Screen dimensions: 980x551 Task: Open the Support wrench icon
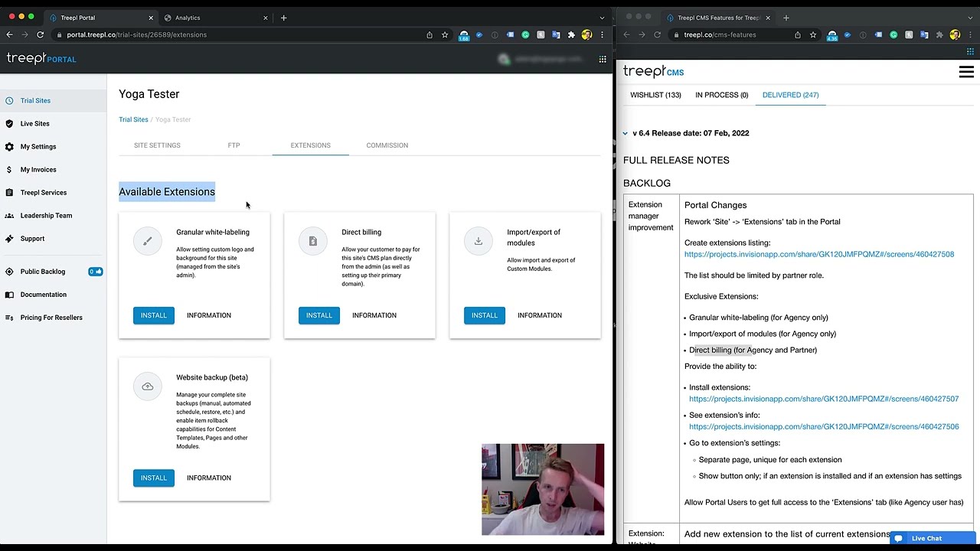coord(9,238)
